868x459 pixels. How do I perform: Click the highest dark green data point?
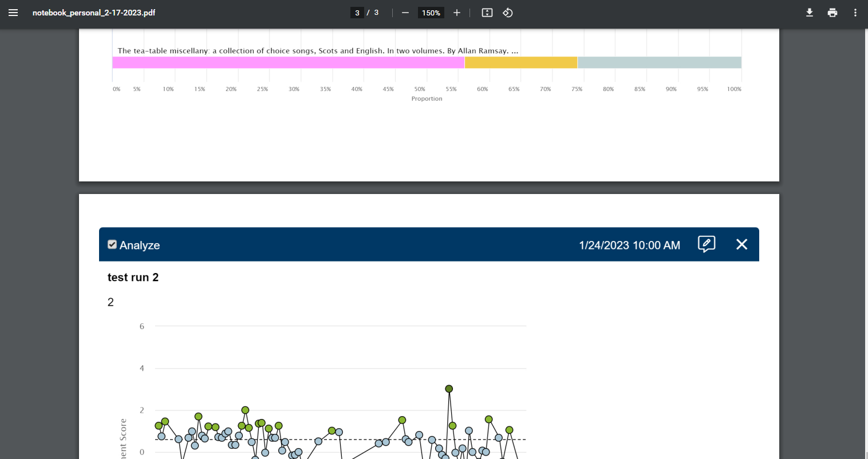pos(449,389)
